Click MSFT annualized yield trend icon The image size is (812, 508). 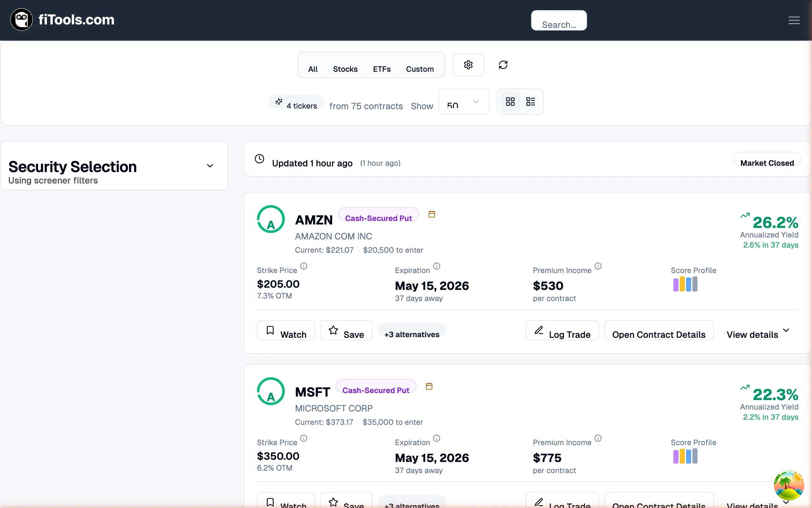pos(744,387)
